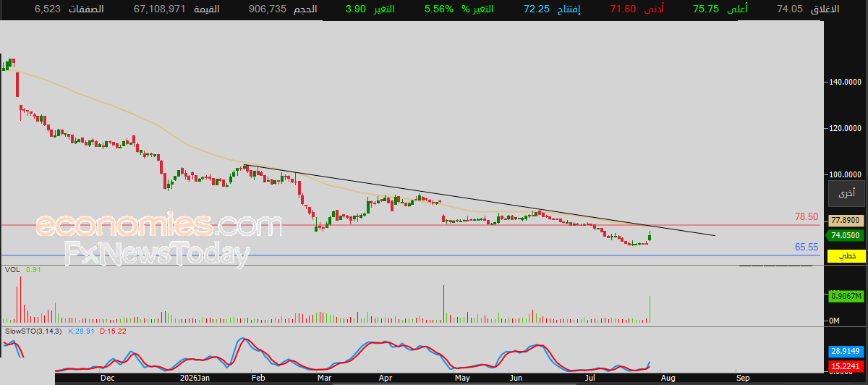The image size is (868, 385).
Task: Click the أخرى (Other) button on price axis
Action: pyautogui.click(x=846, y=192)
